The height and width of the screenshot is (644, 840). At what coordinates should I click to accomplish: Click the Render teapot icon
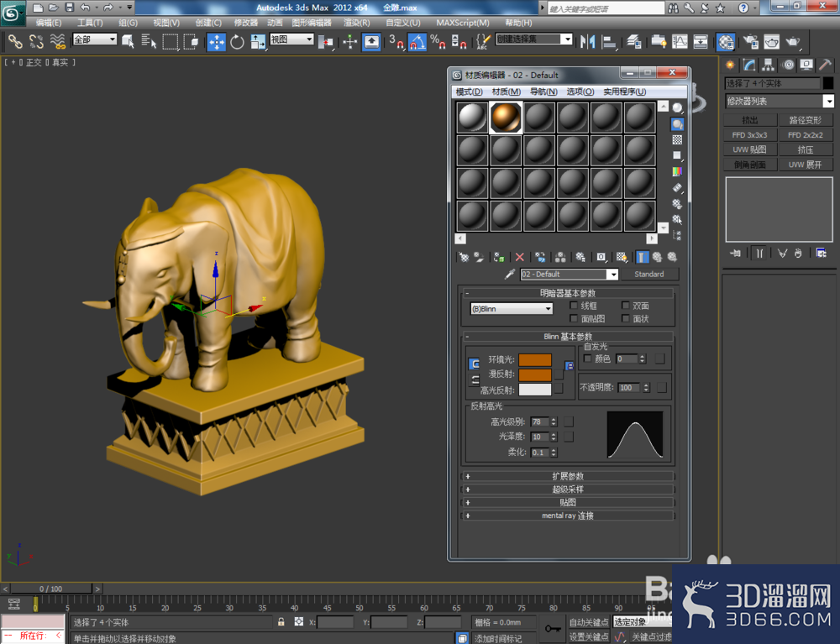tap(792, 42)
